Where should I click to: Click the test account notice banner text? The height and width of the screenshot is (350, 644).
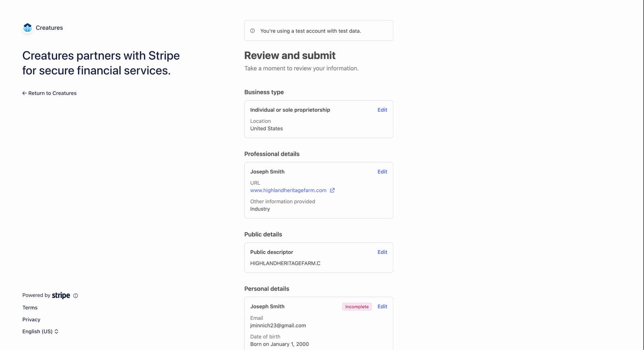tap(311, 31)
